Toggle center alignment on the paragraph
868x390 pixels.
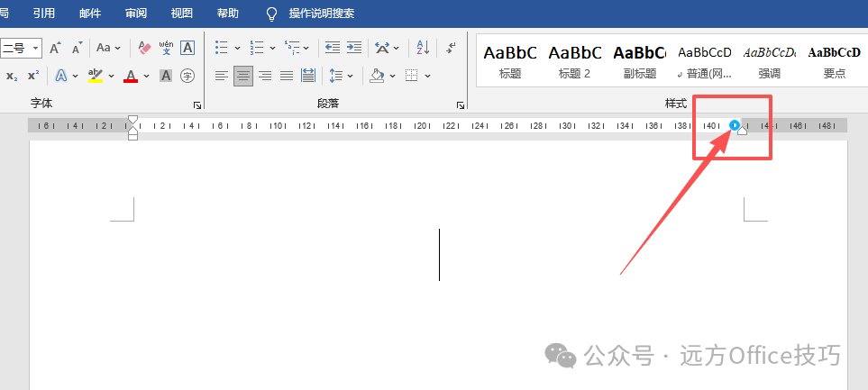coord(243,76)
